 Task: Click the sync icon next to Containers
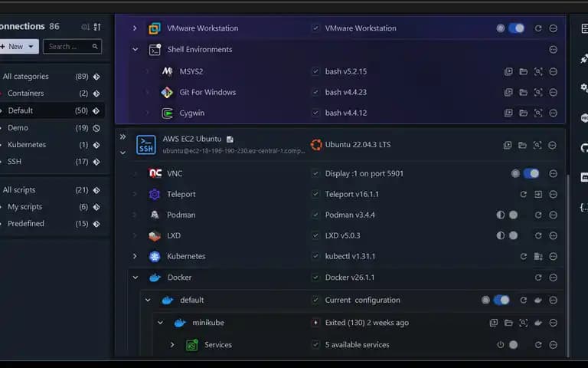pos(96,94)
